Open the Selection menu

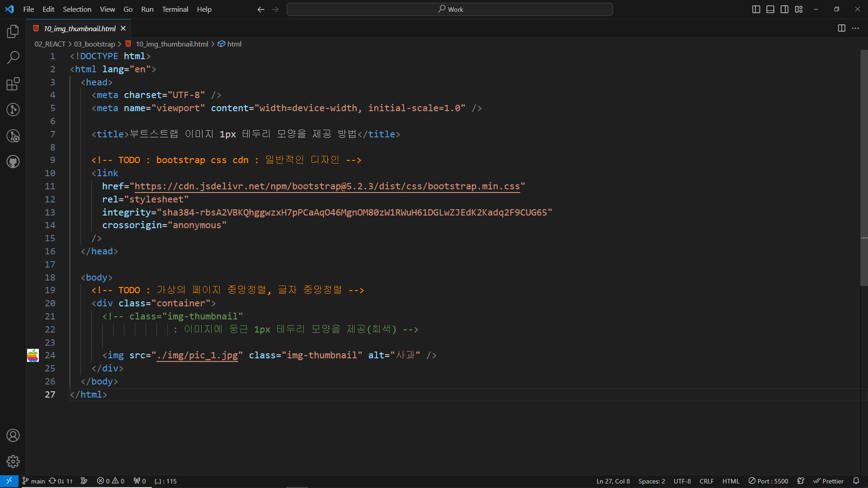77,9
